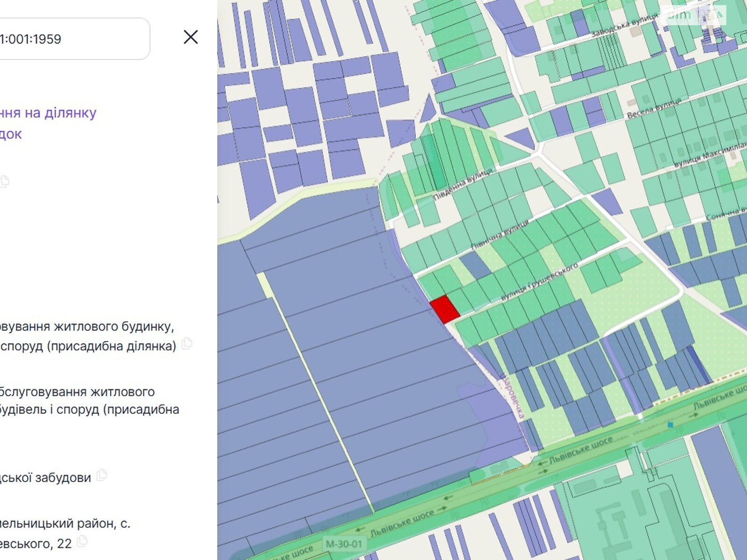Select the red highlighted parcel on the map
The height and width of the screenshot is (560, 747).
pyautogui.click(x=444, y=309)
